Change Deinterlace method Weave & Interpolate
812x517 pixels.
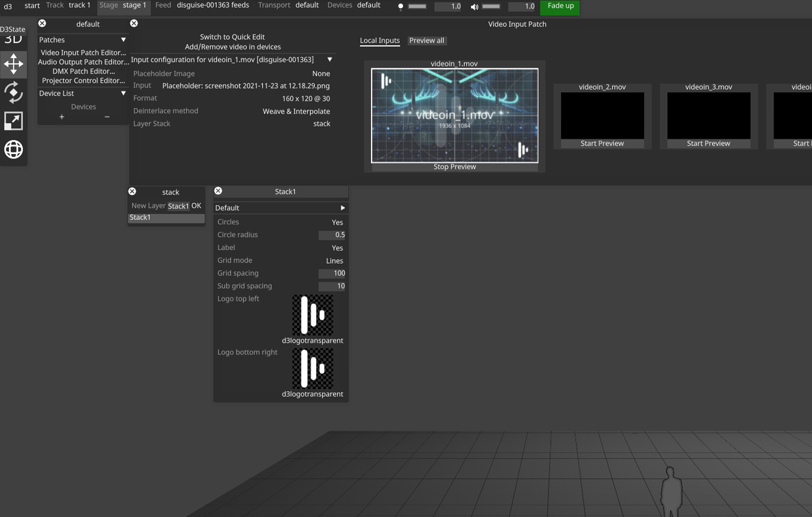point(296,111)
